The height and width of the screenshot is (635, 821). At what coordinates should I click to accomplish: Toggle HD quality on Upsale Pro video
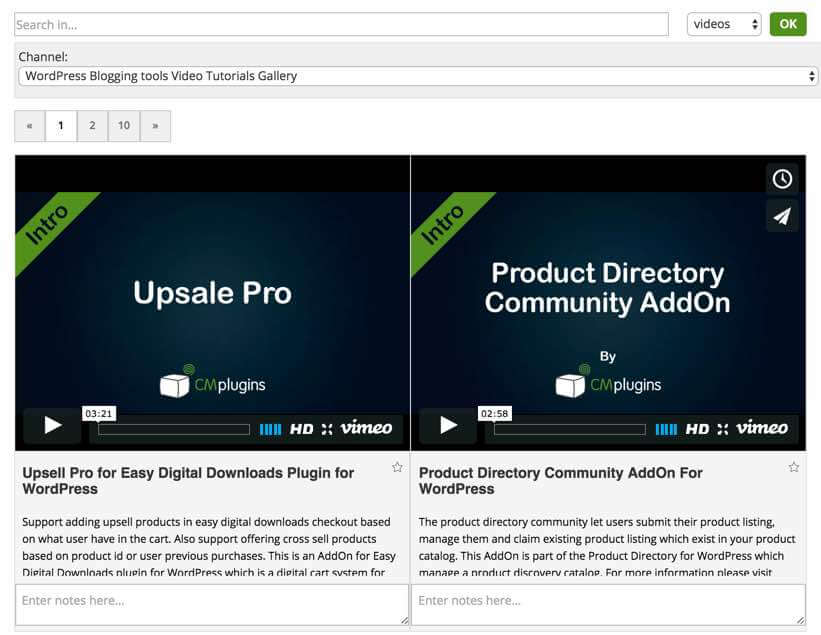[301, 429]
